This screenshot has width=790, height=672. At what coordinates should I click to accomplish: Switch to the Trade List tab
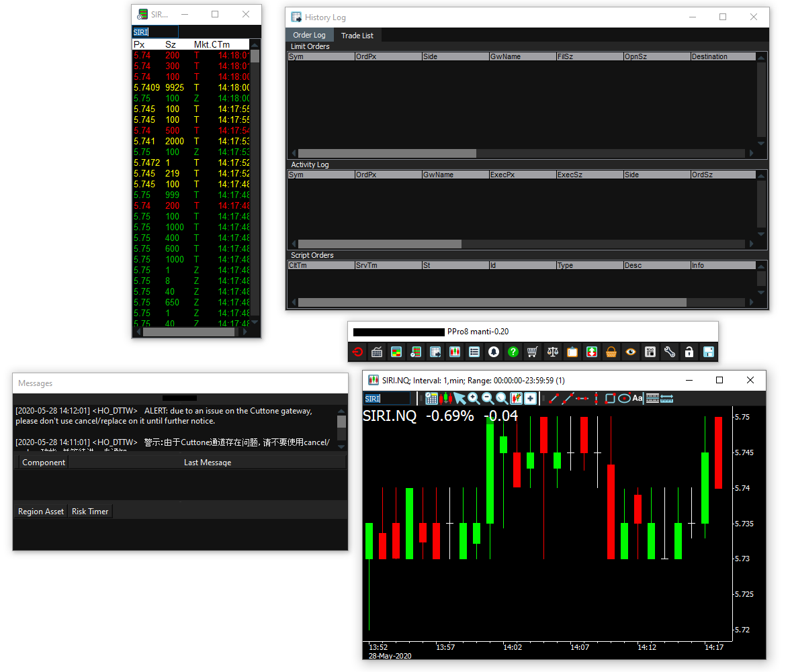point(357,36)
